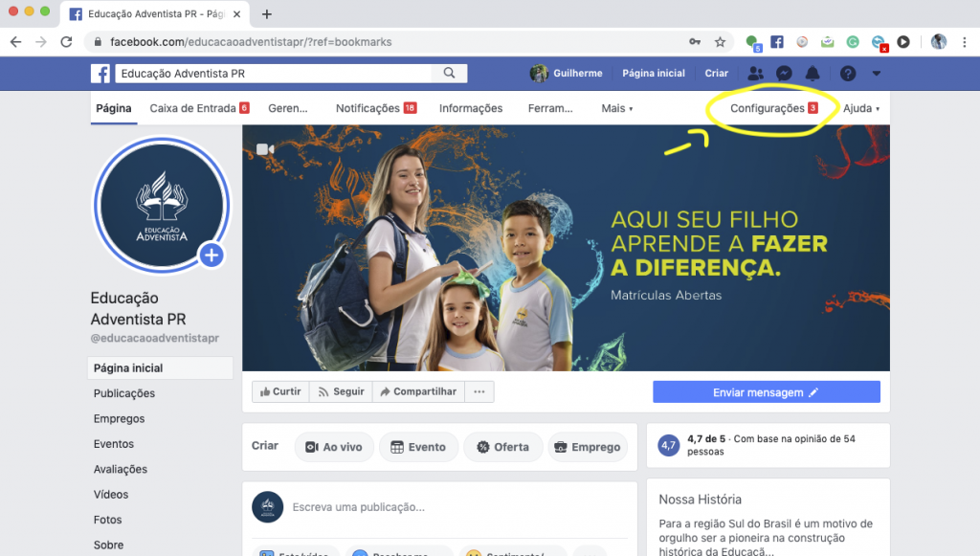This screenshot has width=980, height=556.
Task: Click the Enviar mensagem button
Action: point(767,392)
